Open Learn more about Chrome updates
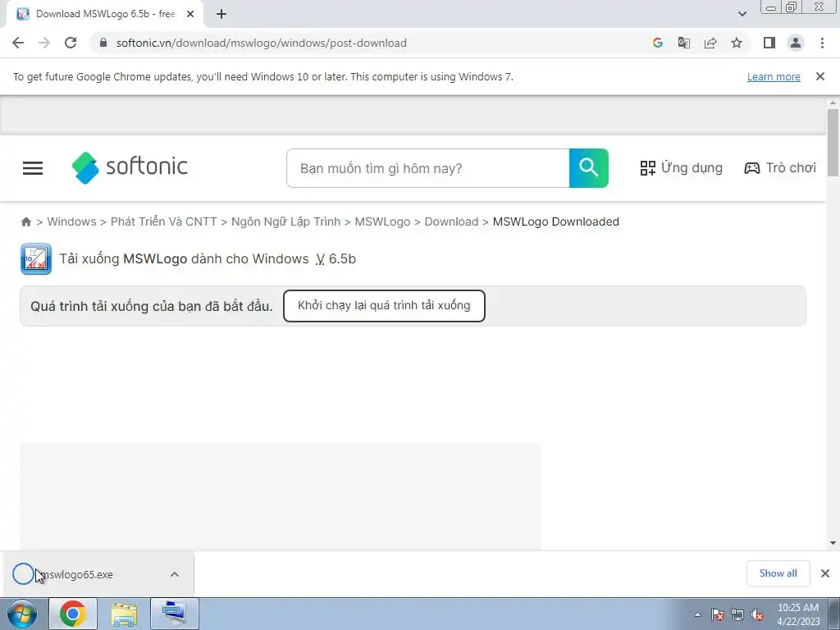840x630 pixels. [774, 76]
